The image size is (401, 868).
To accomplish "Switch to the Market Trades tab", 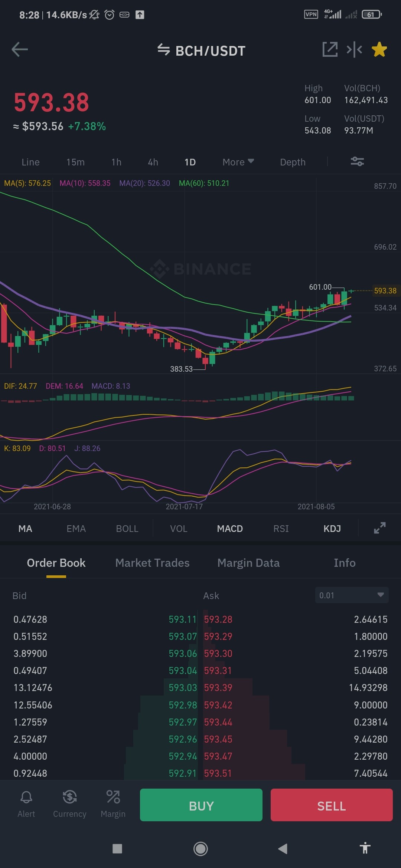I will coord(152,563).
